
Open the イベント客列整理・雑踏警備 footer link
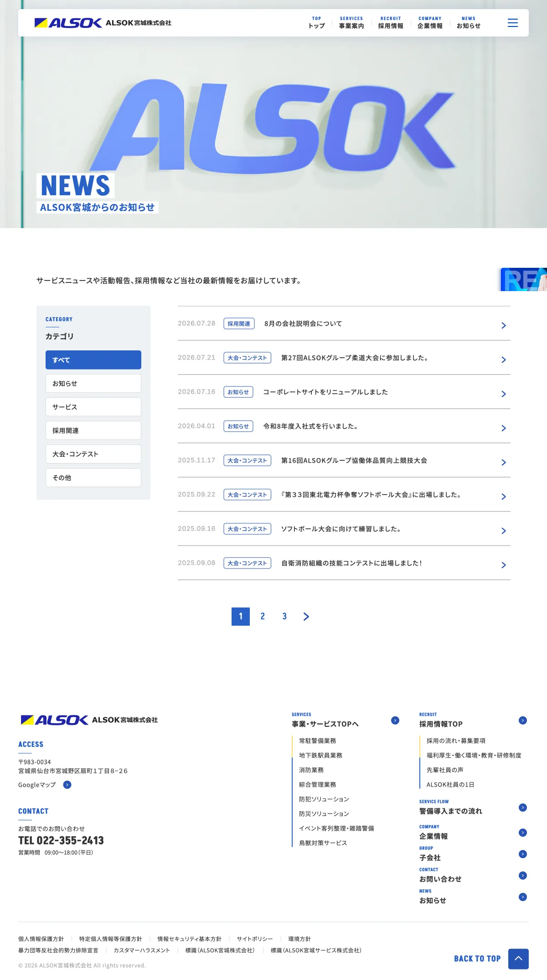tap(336, 829)
